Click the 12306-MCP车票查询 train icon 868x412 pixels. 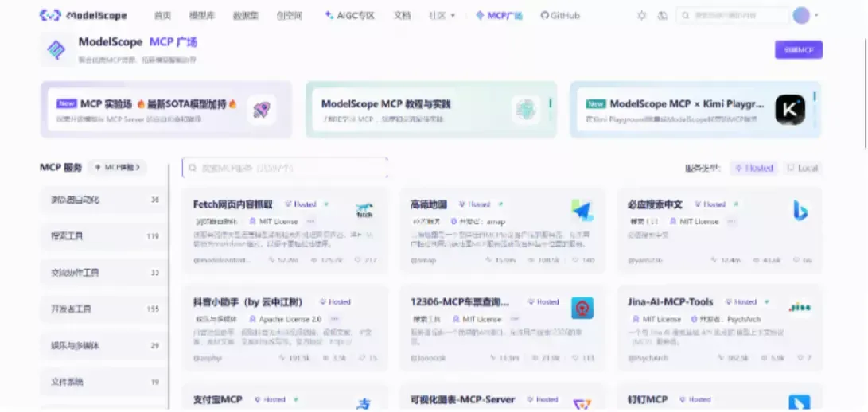[582, 308]
